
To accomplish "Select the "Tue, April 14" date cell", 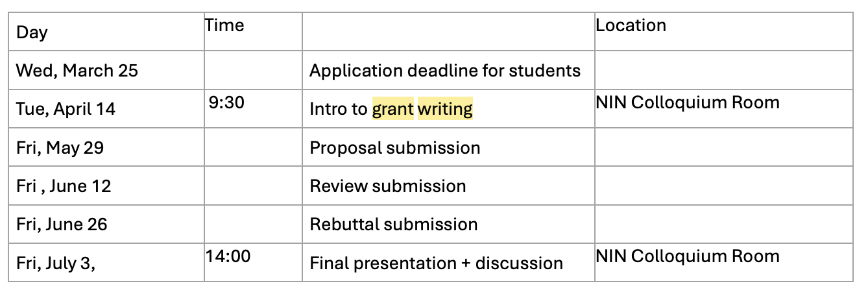I will [66, 109].
